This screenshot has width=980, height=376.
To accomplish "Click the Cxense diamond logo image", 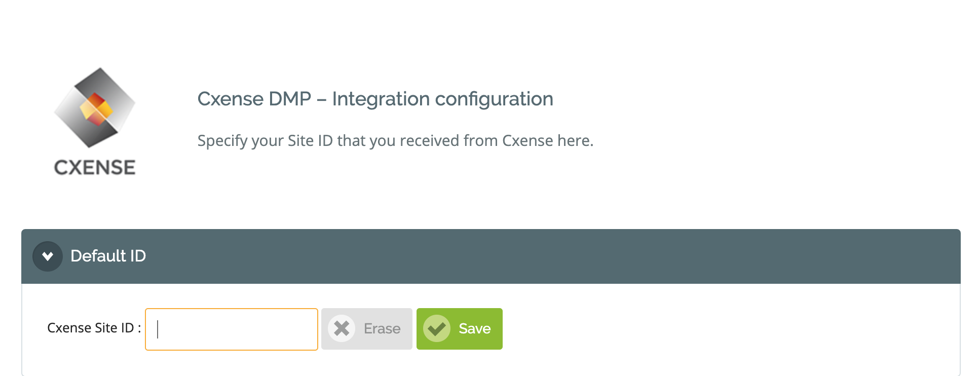I will 95,107.
